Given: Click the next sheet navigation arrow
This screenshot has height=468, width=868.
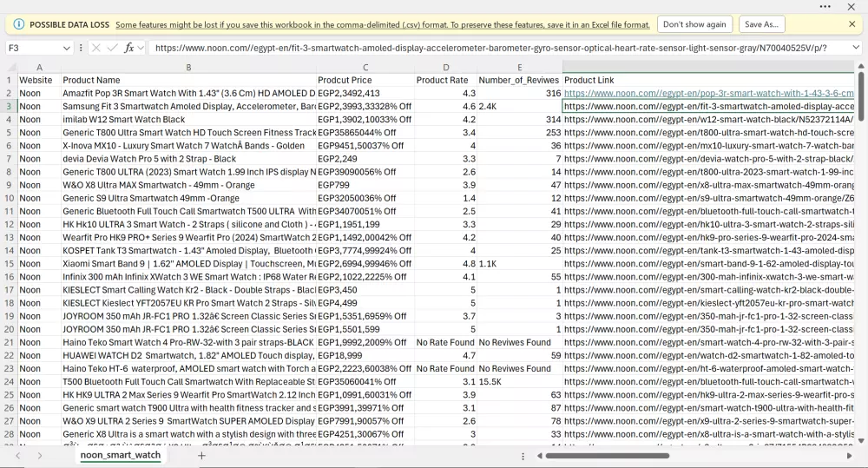Looking at the screenshot, I should coord(40,455).
